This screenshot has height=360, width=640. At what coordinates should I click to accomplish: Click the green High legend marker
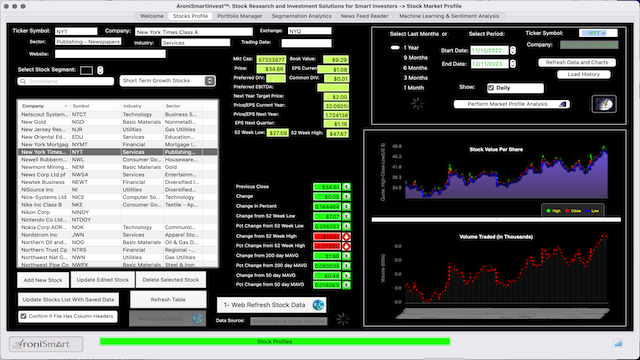[x=548, y=211]
